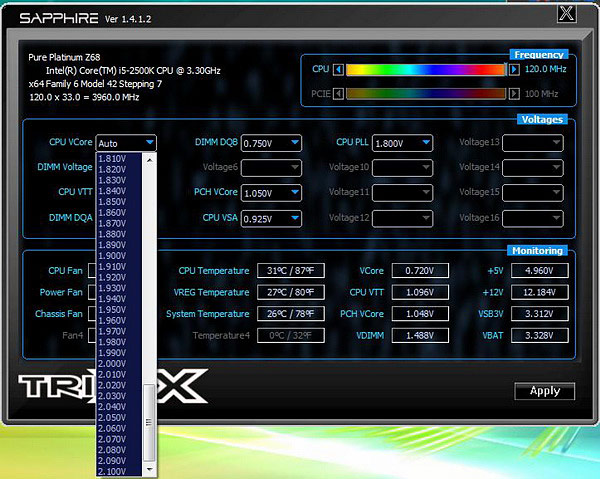Click the PCH VCore 1.048V monitoring field
The height and width of the screenshot is (479, 600).
point(420,314)
